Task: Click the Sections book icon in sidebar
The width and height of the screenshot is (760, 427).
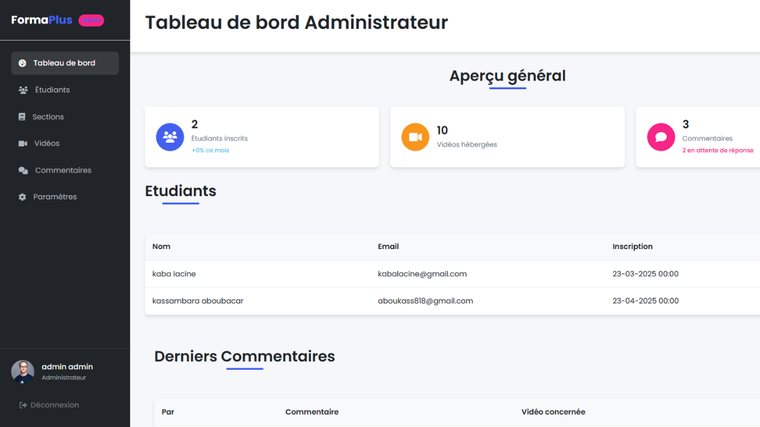Action: click(x=22, y=117)
